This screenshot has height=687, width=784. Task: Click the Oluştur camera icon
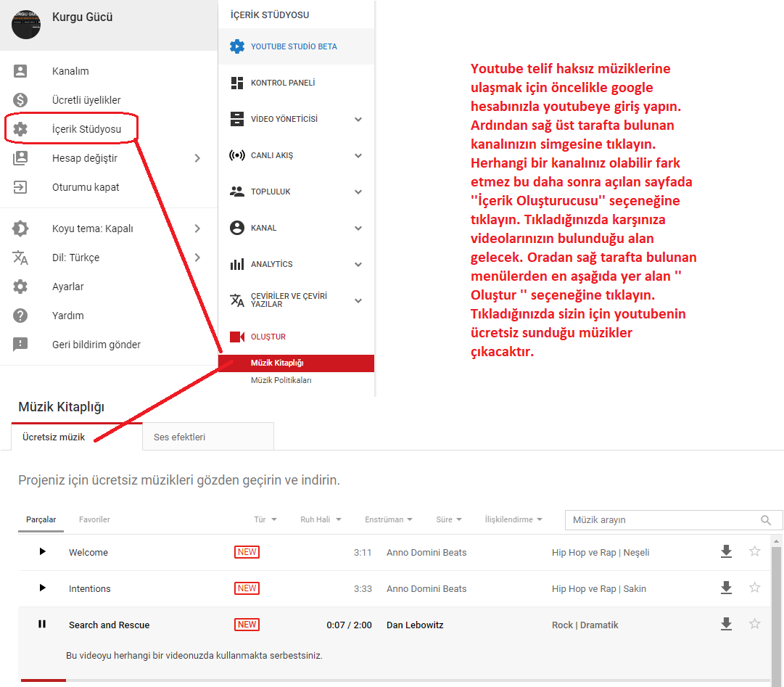pyautogui.click(x=237, y=337)
